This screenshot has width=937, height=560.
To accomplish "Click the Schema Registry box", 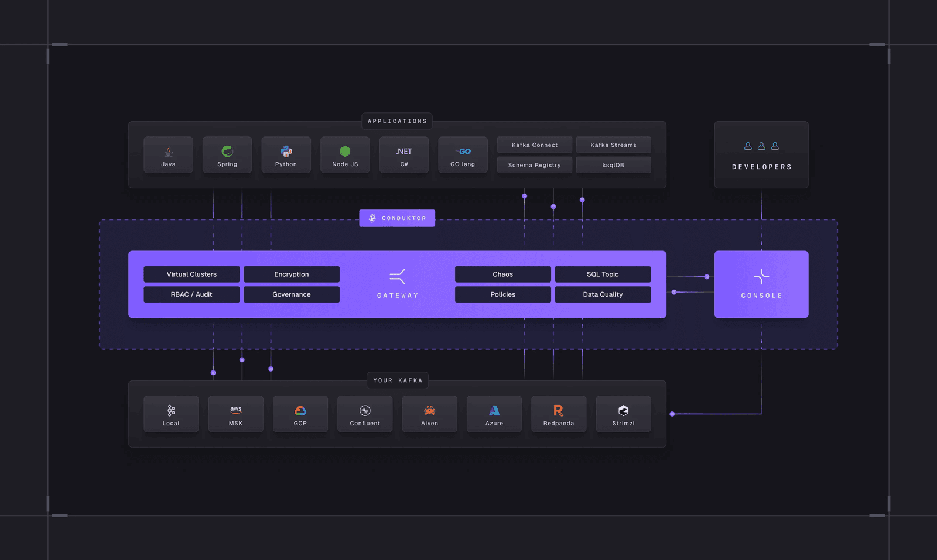I will pyautogui.click(x=535, y=165).
